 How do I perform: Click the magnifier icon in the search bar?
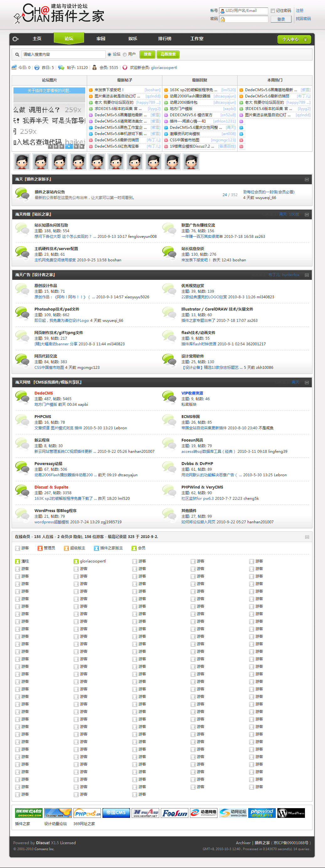pos(17,54)
